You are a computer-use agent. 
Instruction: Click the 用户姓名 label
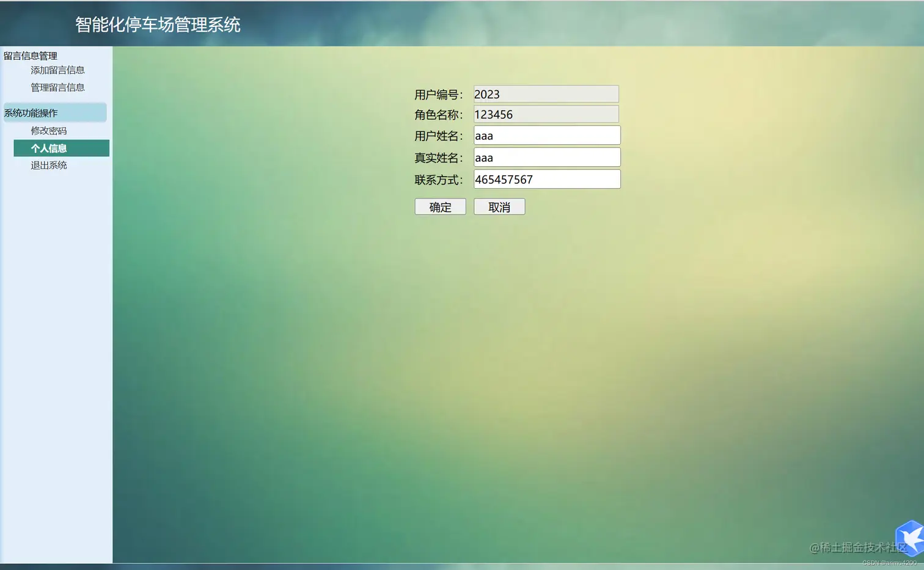(x=439, y=136)
